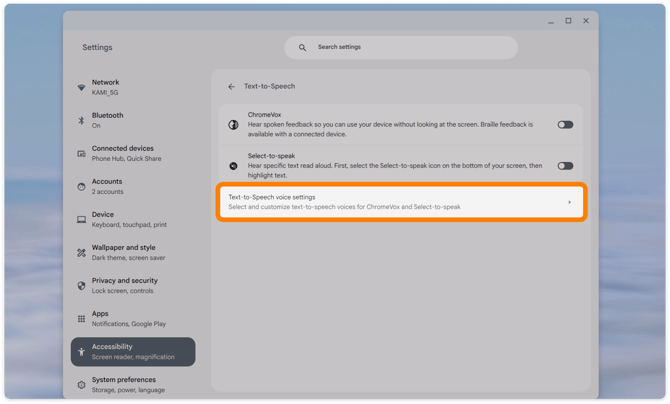Open Accounts section
The height and width of the screenshot is (404, 670).
click(133, 186)
